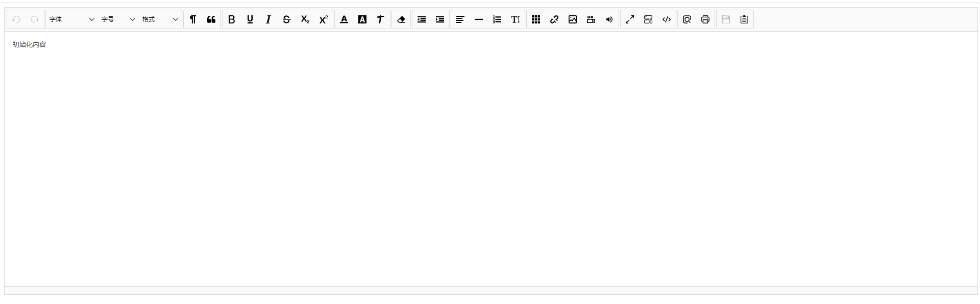The height and width of the screenshot is (304, 980).
Task: Open the text background color picker
Action: click(x=362, y=19)
